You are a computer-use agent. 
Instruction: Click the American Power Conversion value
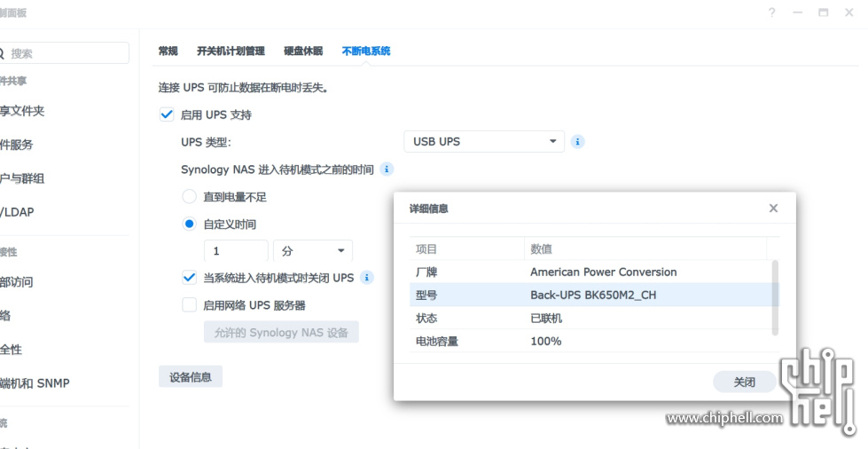coord(604,272)
